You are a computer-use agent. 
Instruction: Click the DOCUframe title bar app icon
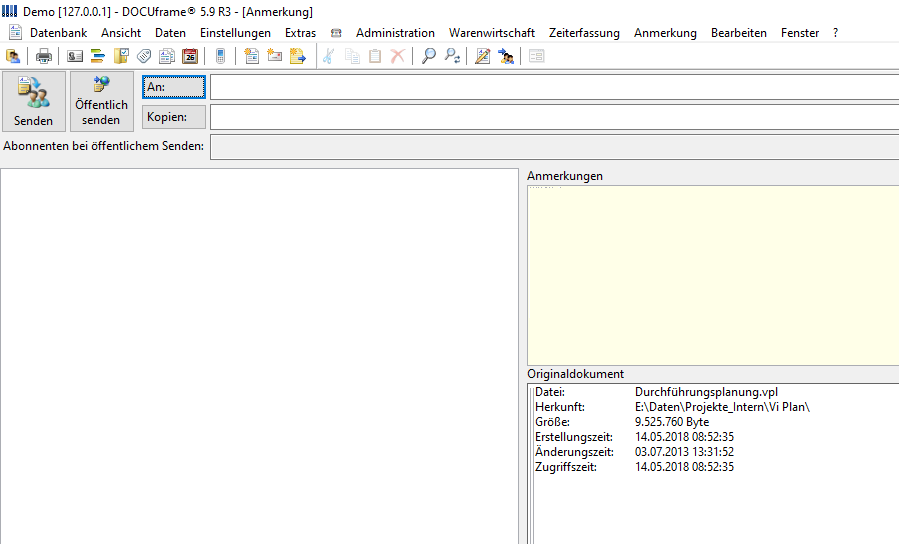click(x=10, y=11)
